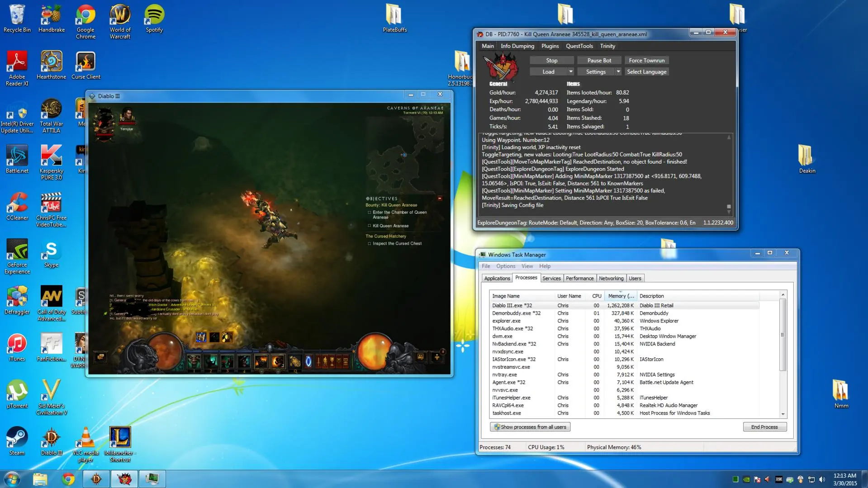Open the Trinity tab in Demonbuddy

607,46
